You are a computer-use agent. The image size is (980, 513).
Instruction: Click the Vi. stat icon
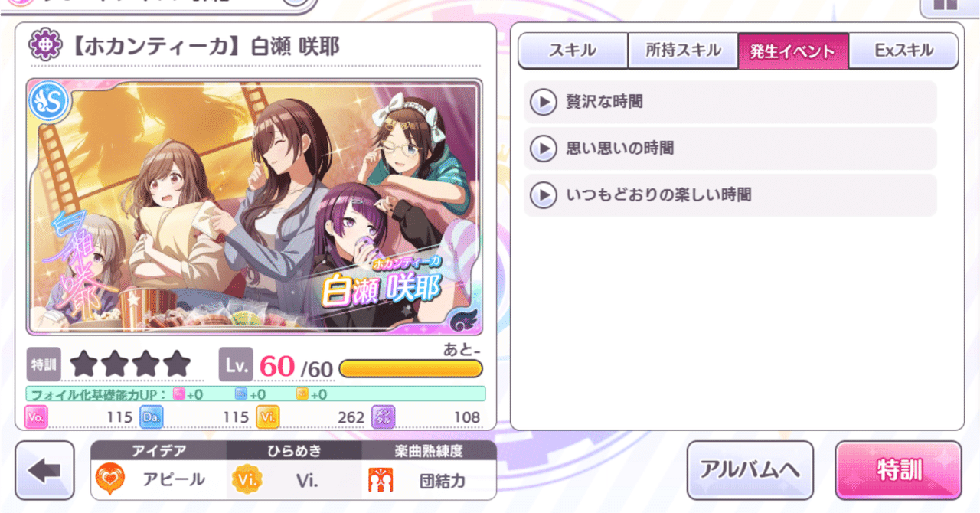(x=268, y=417)
